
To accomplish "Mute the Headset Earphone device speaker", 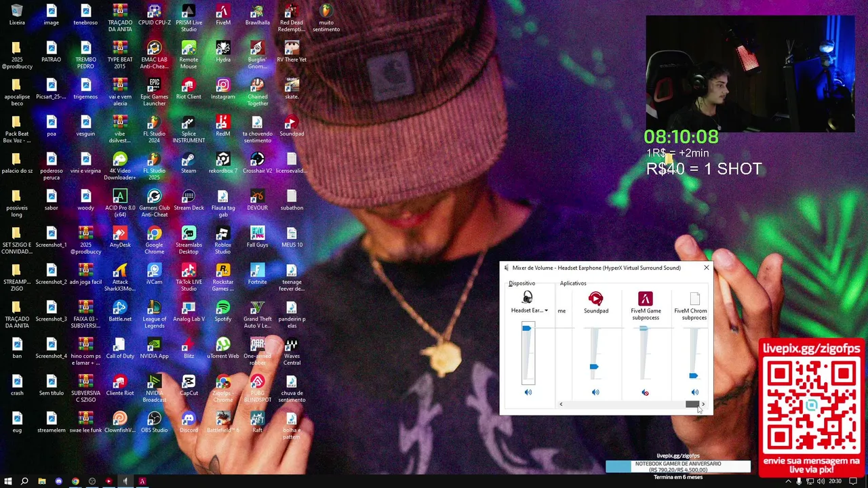I will click(528, 392).
